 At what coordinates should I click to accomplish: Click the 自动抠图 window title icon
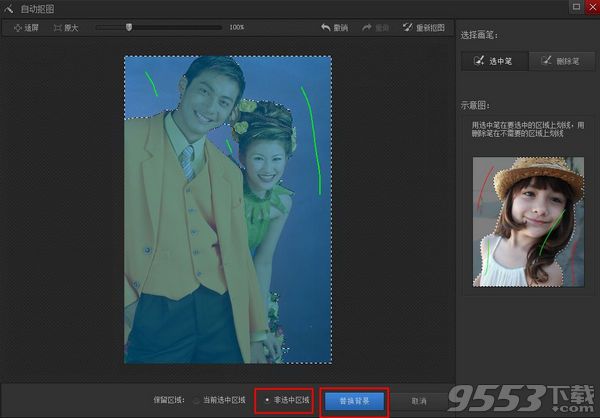point(8,9)
